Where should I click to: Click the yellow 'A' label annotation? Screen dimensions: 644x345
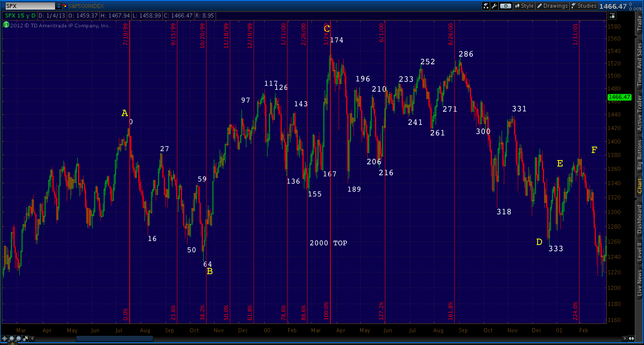click(125, 113)
